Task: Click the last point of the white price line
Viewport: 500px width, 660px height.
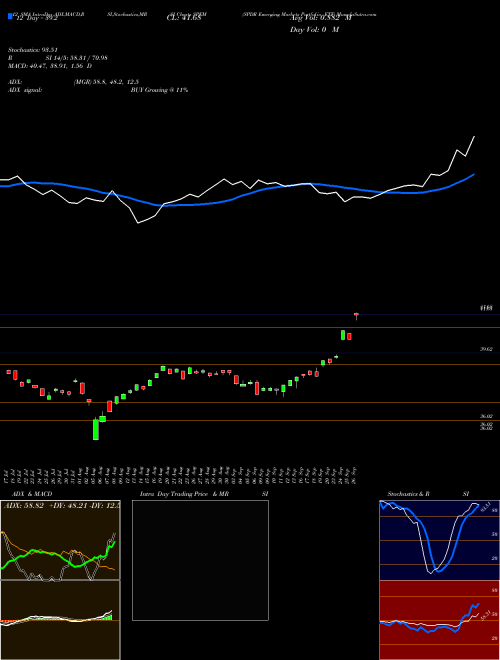Action: pyautogui.click(x=474, y=136)
